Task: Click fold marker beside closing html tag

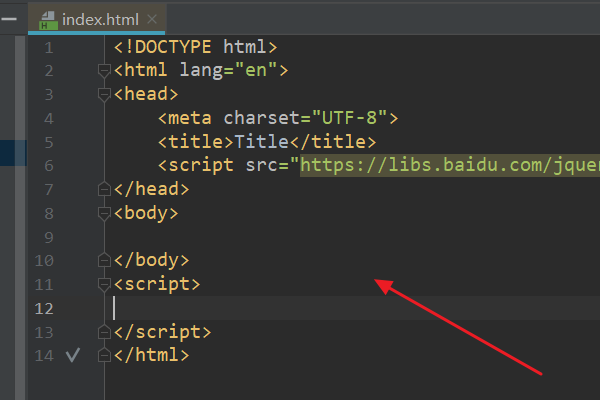Action: click(x=104, y=355)
